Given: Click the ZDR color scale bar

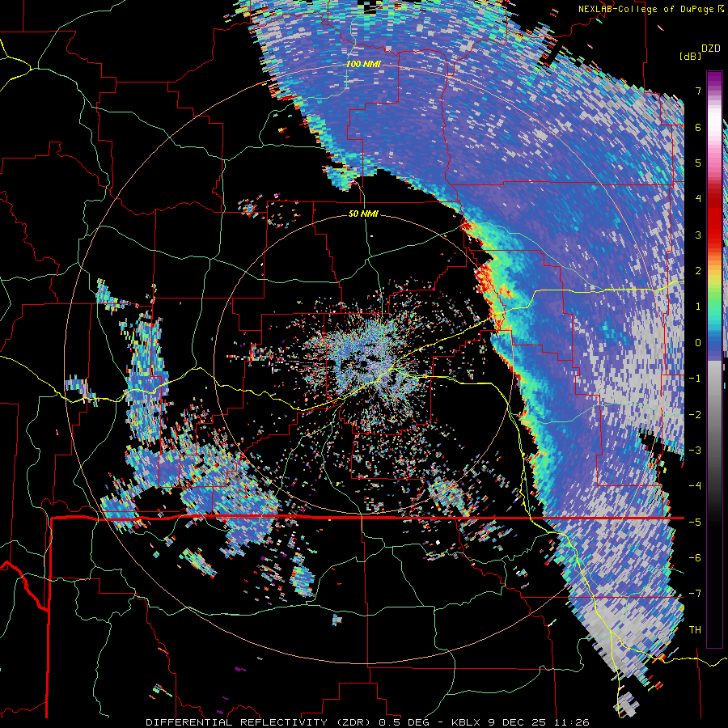Looking at the screenshot, I should pos(714,359).
